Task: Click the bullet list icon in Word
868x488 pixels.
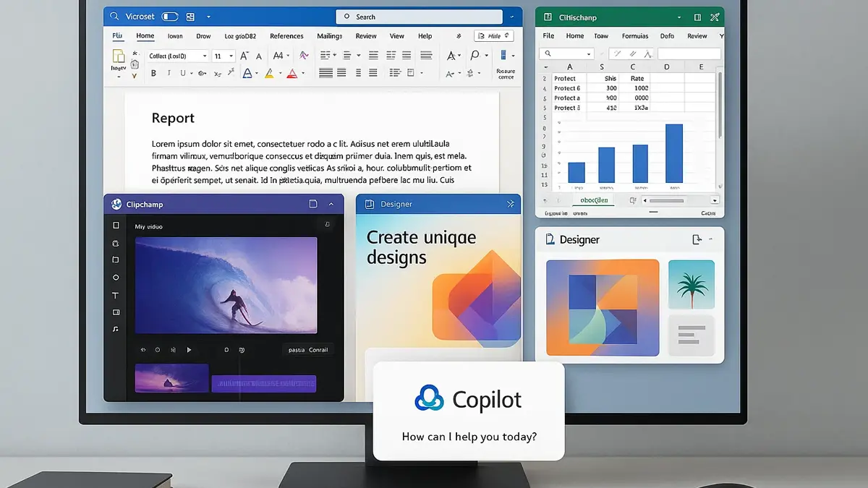Action: click(x=324, y=55)
